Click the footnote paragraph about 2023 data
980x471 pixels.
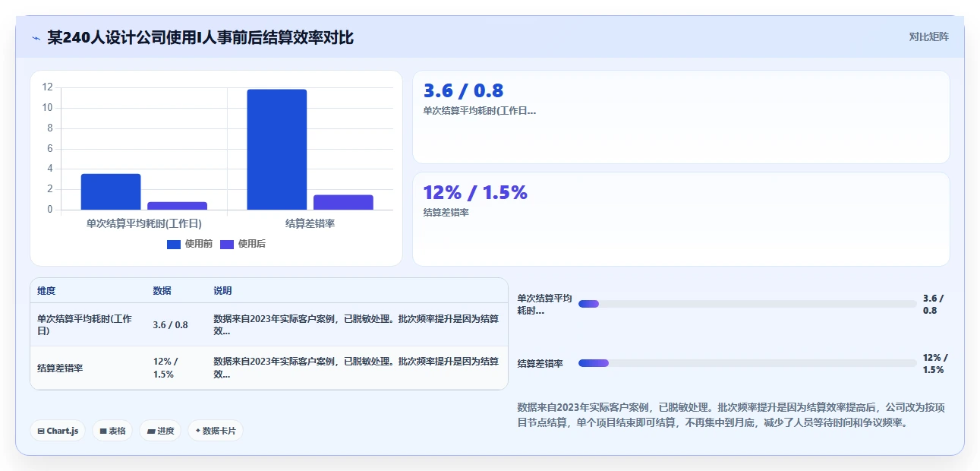click(731, 415)
